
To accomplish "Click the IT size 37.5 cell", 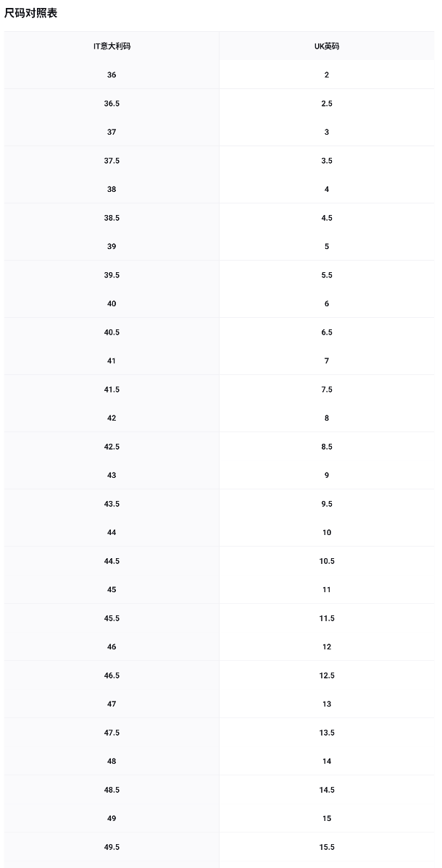I will (112, 161).
